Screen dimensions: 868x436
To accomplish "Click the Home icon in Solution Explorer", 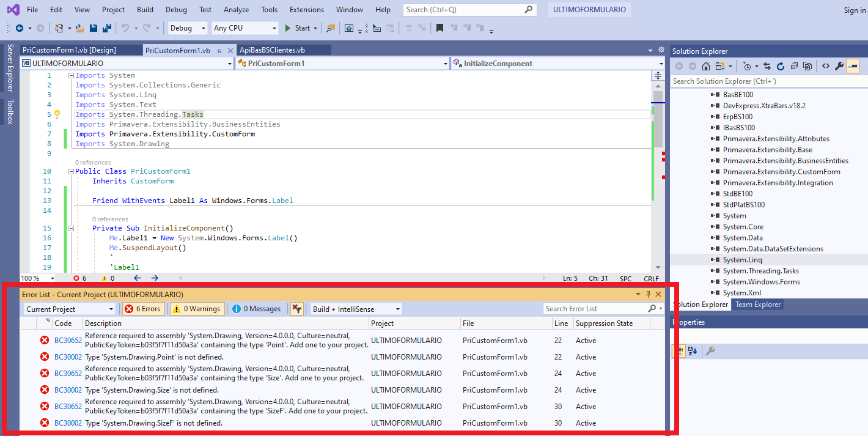I will (706, 66).
